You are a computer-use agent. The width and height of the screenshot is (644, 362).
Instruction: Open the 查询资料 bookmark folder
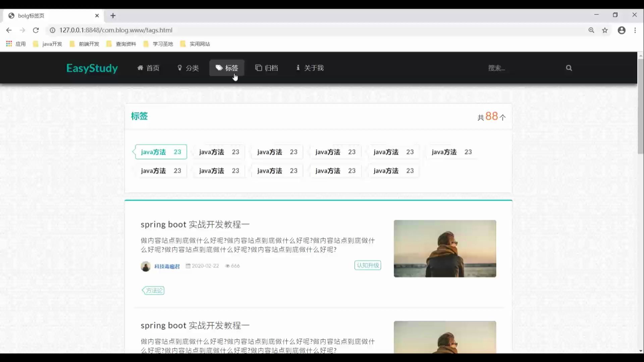pyautogui.click(x=121, y=44)
